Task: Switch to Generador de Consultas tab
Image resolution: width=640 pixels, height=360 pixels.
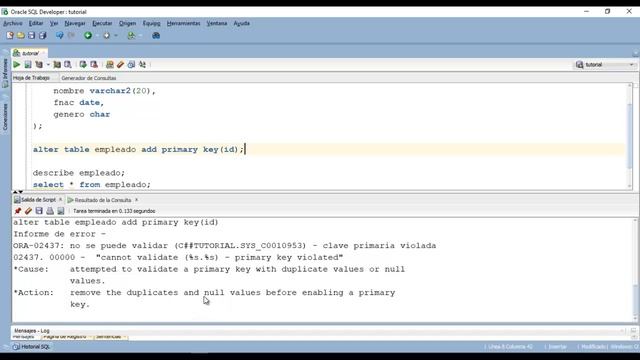Action: 89,78
